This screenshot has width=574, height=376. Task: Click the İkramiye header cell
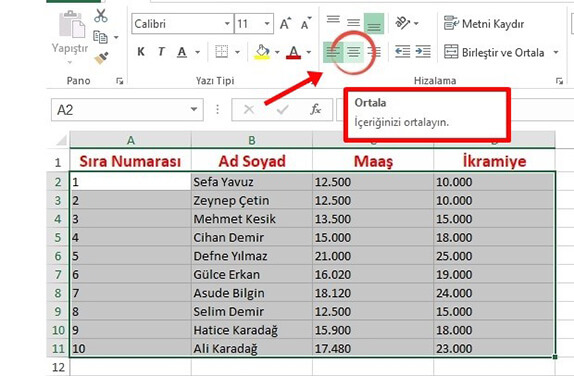(494, 161)
